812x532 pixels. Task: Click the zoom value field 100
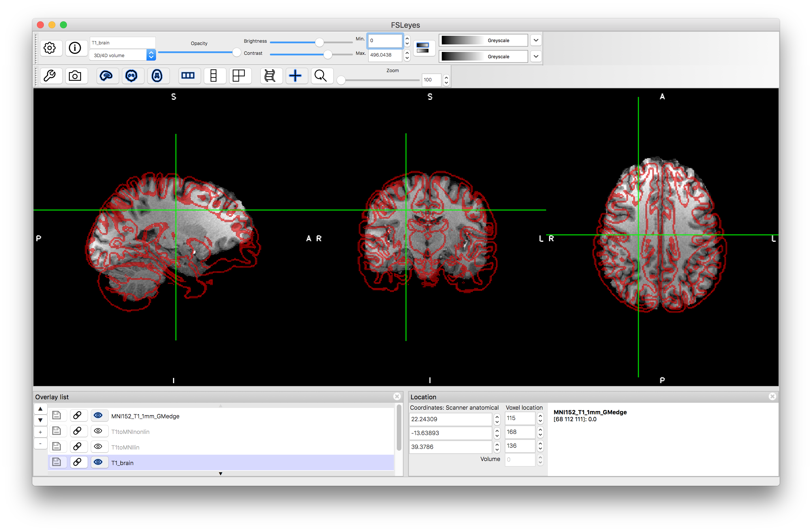pos(432,80)
